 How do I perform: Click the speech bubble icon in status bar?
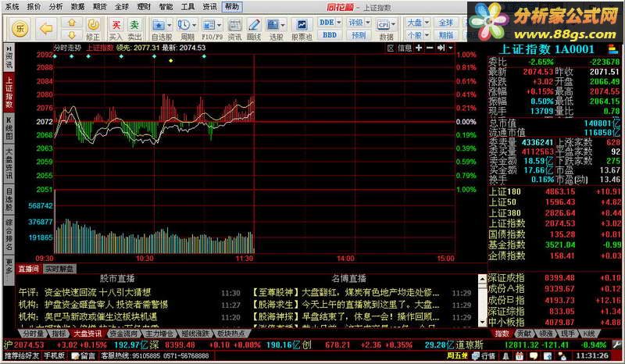534,355
